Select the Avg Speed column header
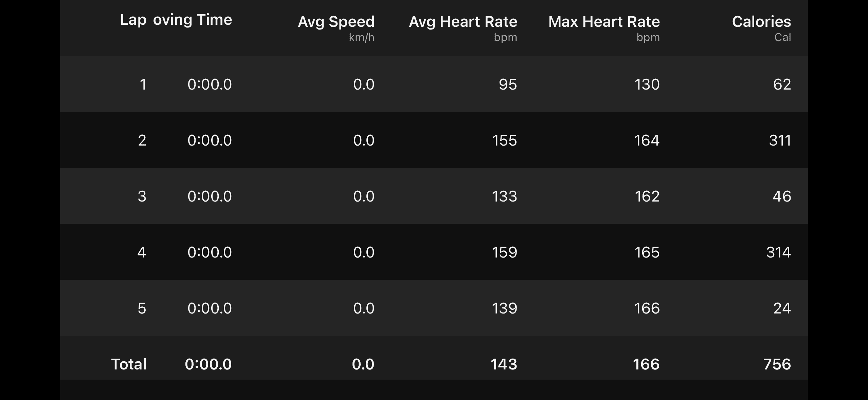This screenshot has height=400, width=868. [336, 22]
